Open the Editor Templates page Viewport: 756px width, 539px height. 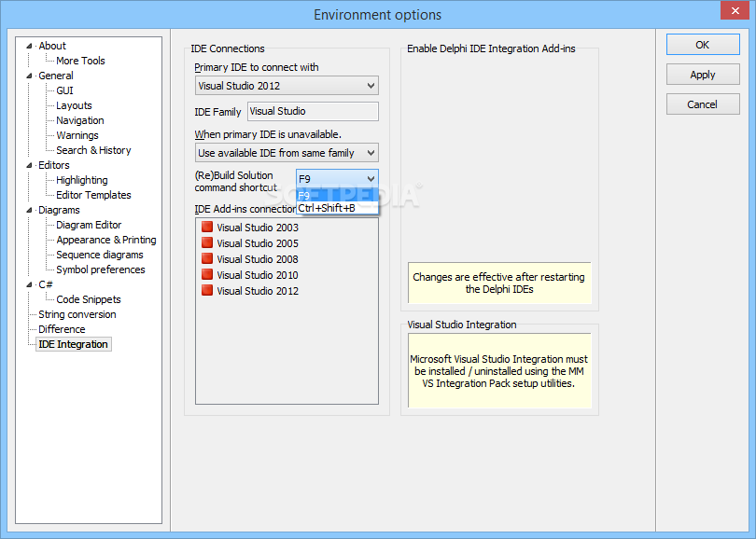click(93, 195)
